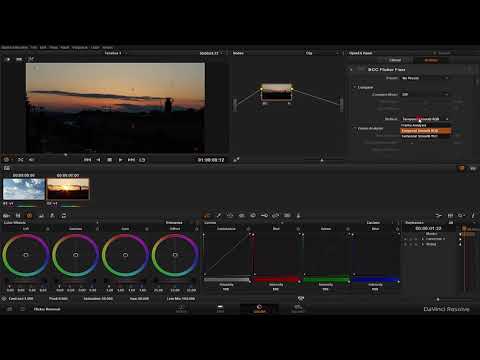Screen dimensions: 480x360
Task: Expand Corrector 1 in the Keyframes panel
Action: tap(423, 239)
